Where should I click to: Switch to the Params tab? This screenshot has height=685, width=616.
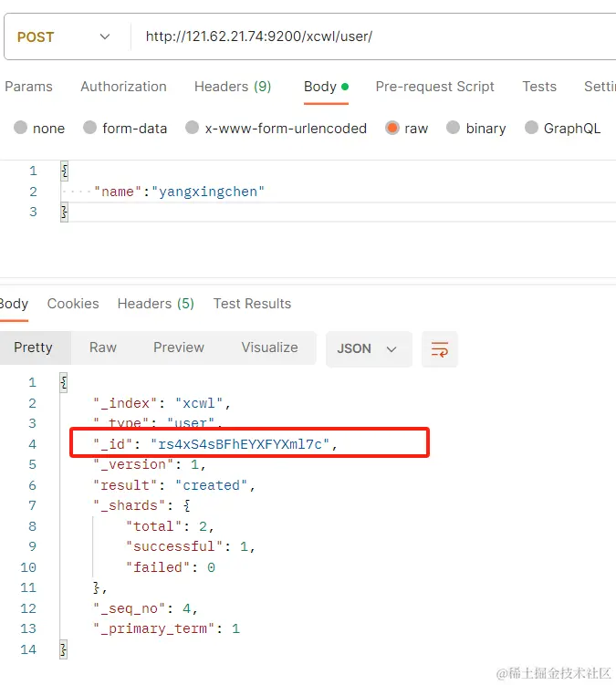(28, 87)
